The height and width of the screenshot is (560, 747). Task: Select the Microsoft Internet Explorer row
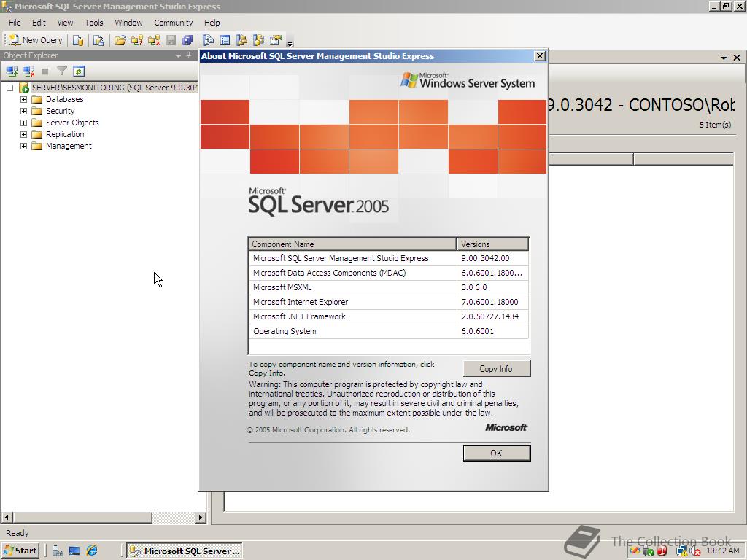(x=389, y=302)
